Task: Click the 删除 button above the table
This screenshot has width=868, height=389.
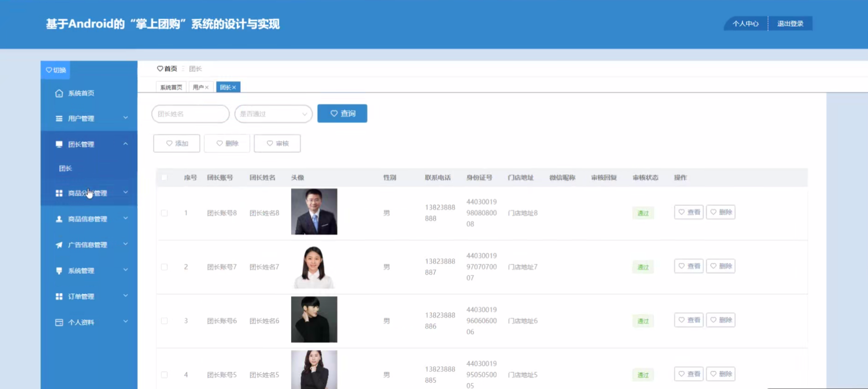Action: coord(227,143)
